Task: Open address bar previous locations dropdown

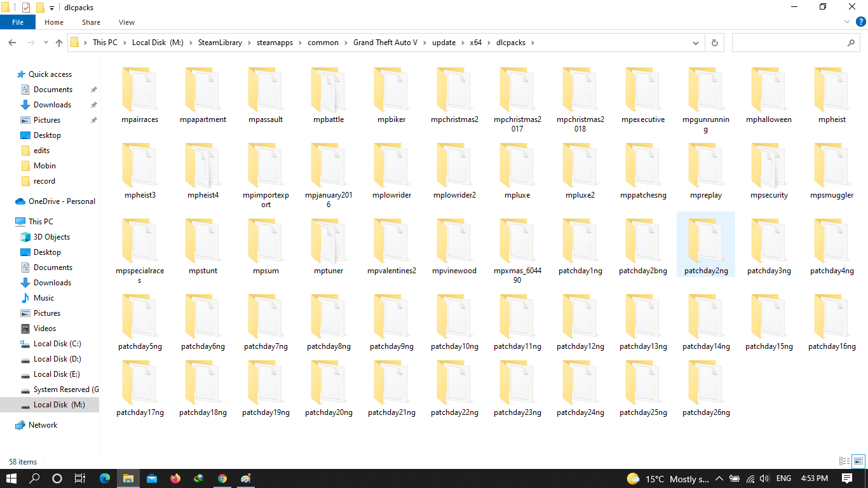Action: click(x=696, y=43)
